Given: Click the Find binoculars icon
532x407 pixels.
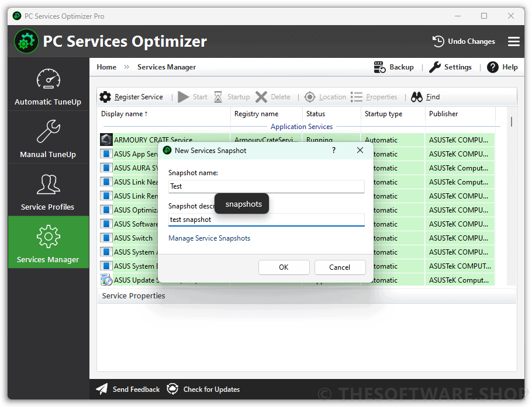Looking at the screenshot, I should [417, 97].
